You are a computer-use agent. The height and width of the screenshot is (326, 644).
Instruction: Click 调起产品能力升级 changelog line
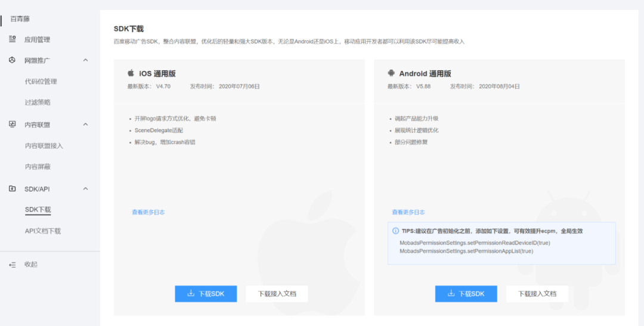pyautogui.click(x=416, y=119)
